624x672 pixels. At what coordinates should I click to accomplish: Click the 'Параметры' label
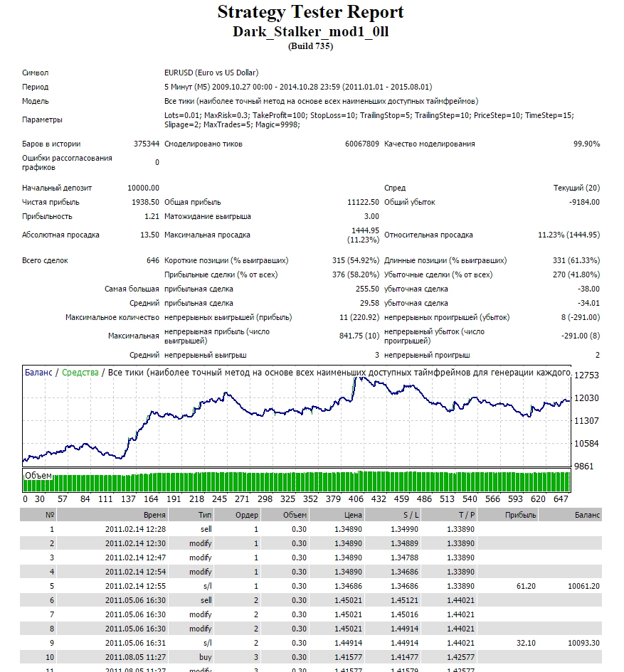coord(42,119)
